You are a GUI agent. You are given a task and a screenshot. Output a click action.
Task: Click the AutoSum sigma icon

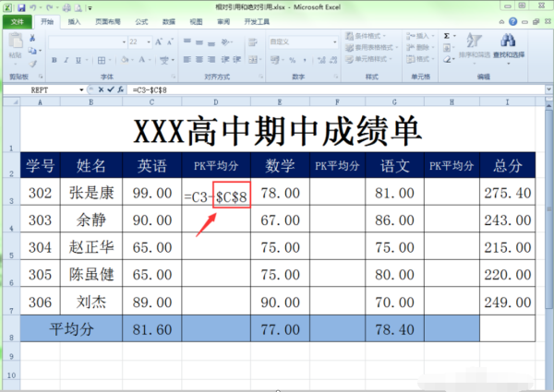click(x=447, y=36)
